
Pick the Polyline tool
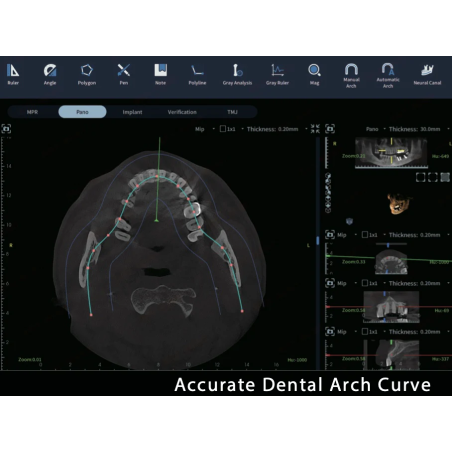(197, 74)
